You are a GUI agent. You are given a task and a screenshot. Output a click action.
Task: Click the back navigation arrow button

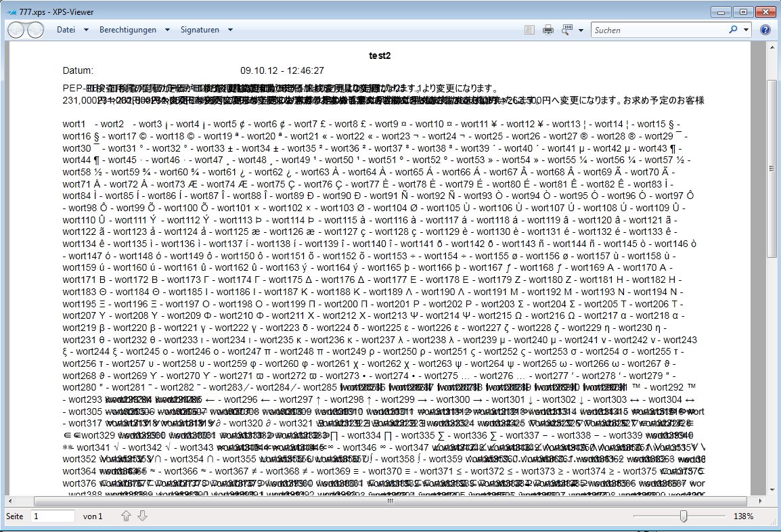click(x=16, y=30)
